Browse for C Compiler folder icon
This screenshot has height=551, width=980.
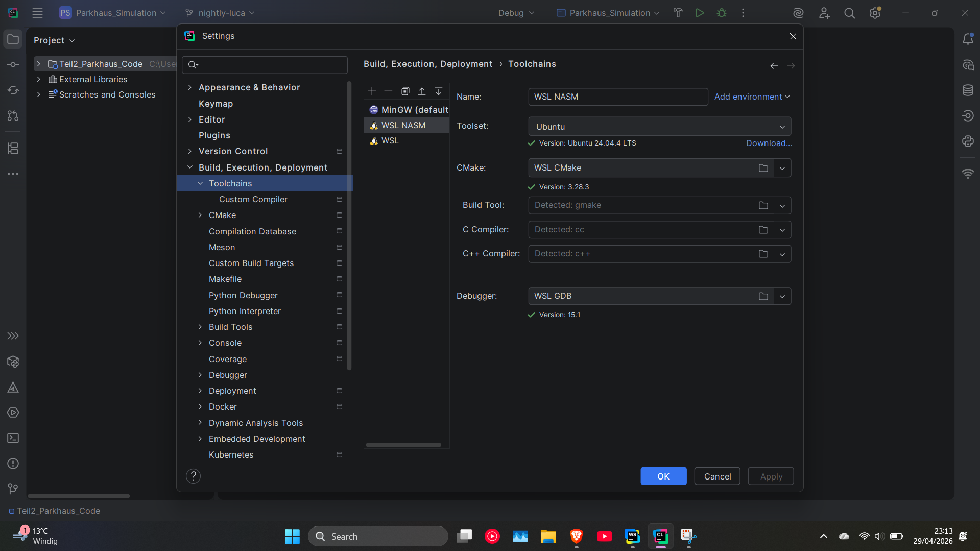(x=763, y=230)
